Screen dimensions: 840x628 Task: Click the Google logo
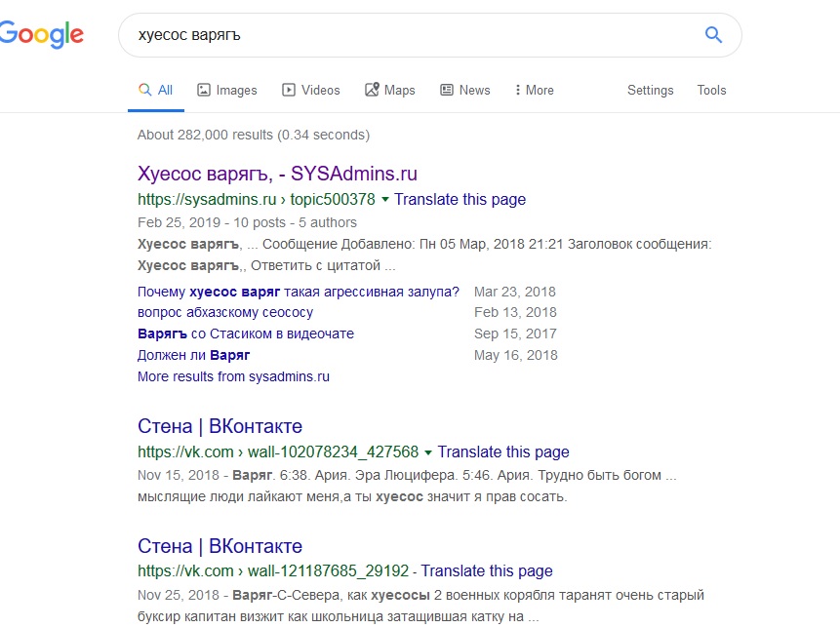[x=42, y=35]
